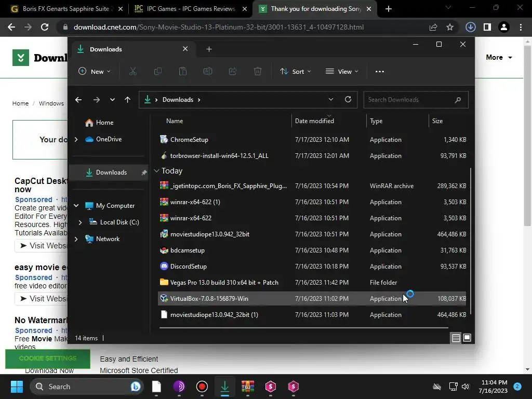This screenshot has height=399, width=532.
Task: Select the ChromeSetup file
Action: coord(312,139)
